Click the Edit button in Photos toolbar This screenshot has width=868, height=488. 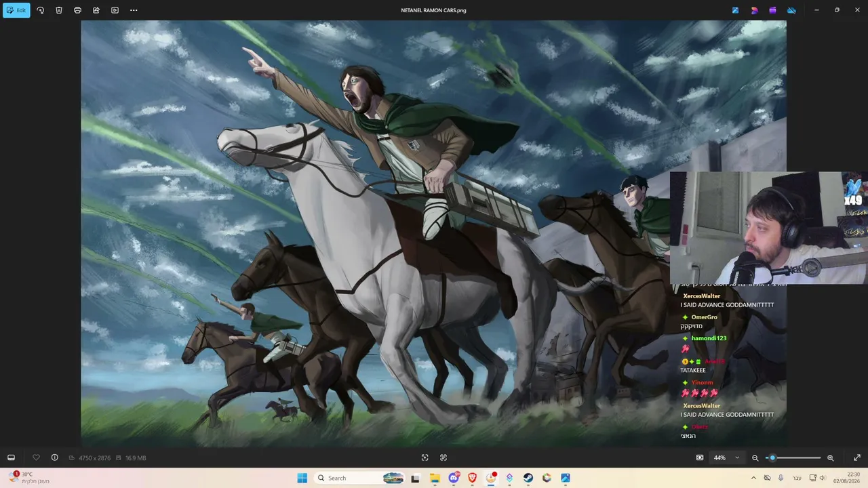[x=16, y=10]
